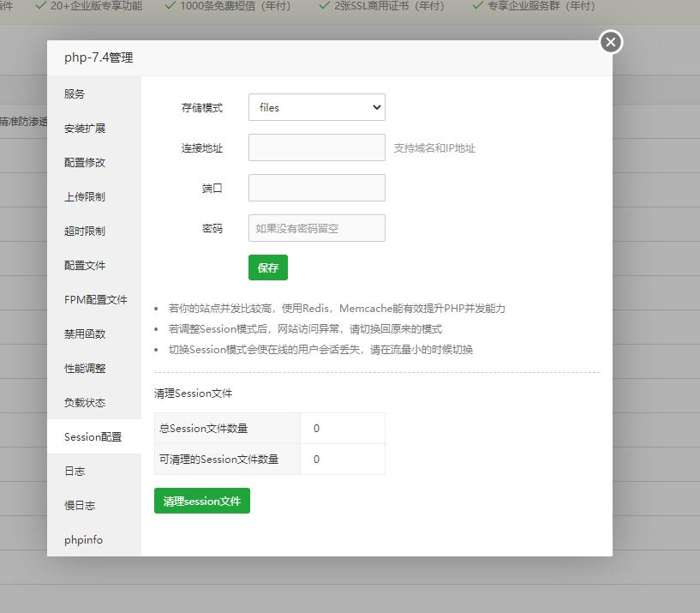Image resolution: width=700 pixels, height=613 pixels.
Task: Click the 请切换回原来的模式 tip line
Action: click(305, 329)
